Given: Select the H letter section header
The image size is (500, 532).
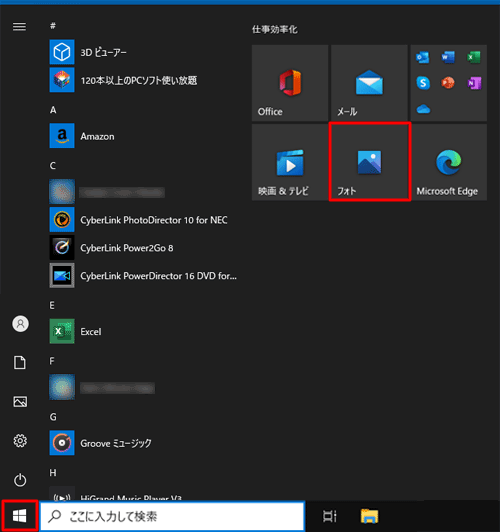Looking at the screenshot, I should pos(53,473).
